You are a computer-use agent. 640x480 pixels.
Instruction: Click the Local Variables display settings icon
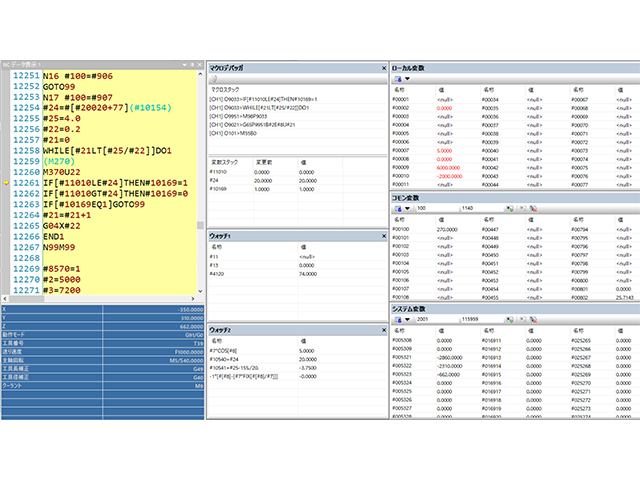398,79
